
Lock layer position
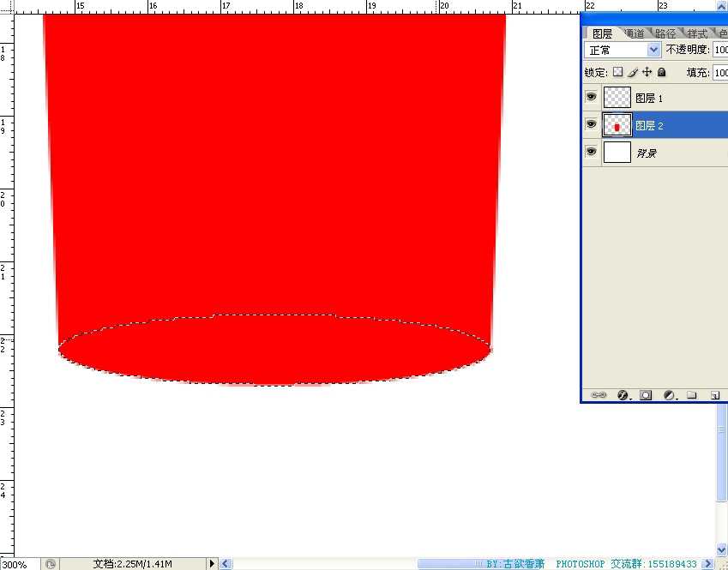[x=647, y=73]
